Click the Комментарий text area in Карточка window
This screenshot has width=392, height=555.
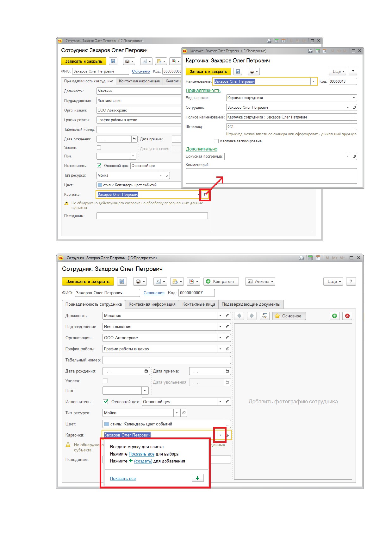(x=271, y=176)
